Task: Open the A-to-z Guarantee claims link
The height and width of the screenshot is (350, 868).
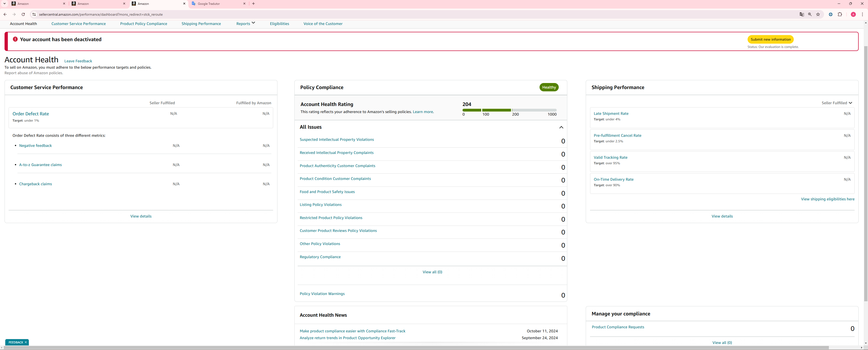Action: click(40, 165)
